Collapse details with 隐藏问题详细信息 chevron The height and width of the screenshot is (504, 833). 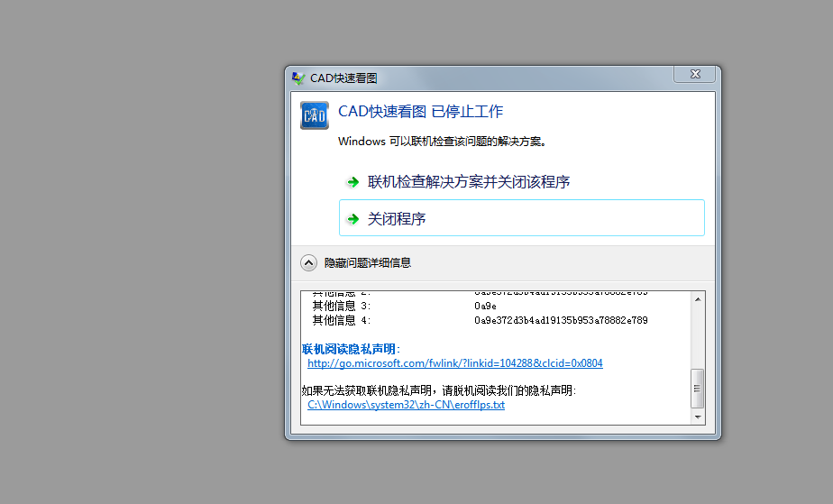coord(308,263)
